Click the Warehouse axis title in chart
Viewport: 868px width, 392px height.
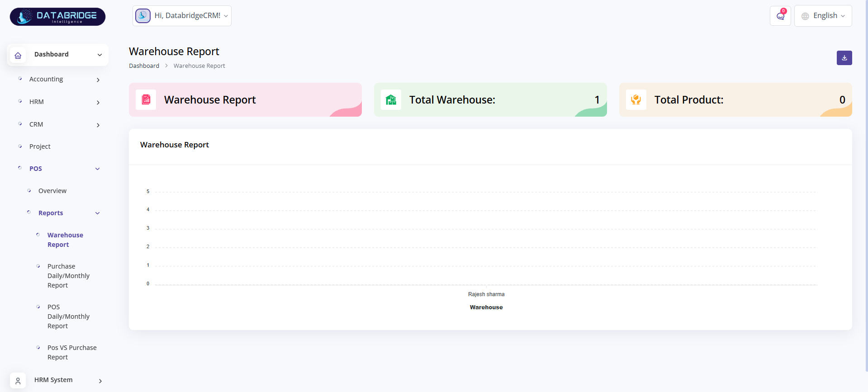coord(486,307)
